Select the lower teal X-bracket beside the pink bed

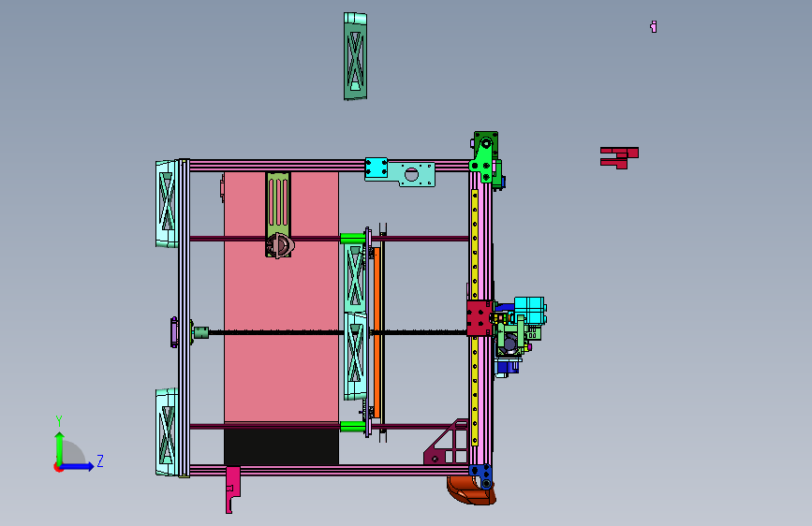(355, 356)
